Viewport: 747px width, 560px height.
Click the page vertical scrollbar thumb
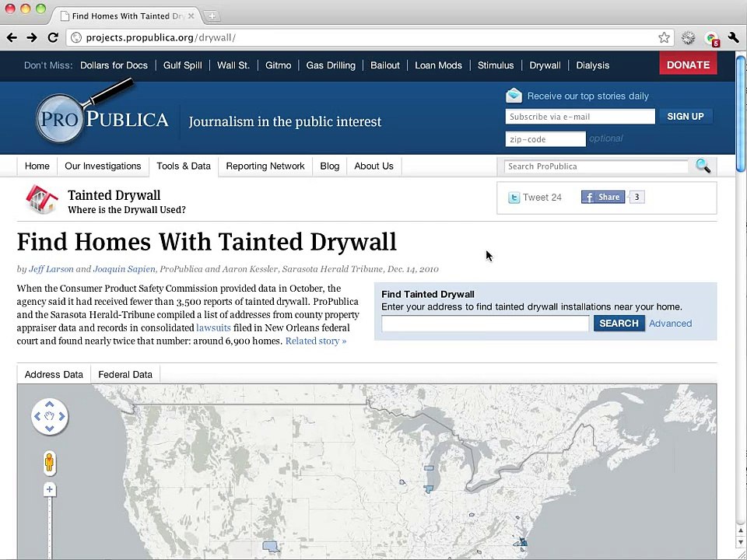(741, 114)
